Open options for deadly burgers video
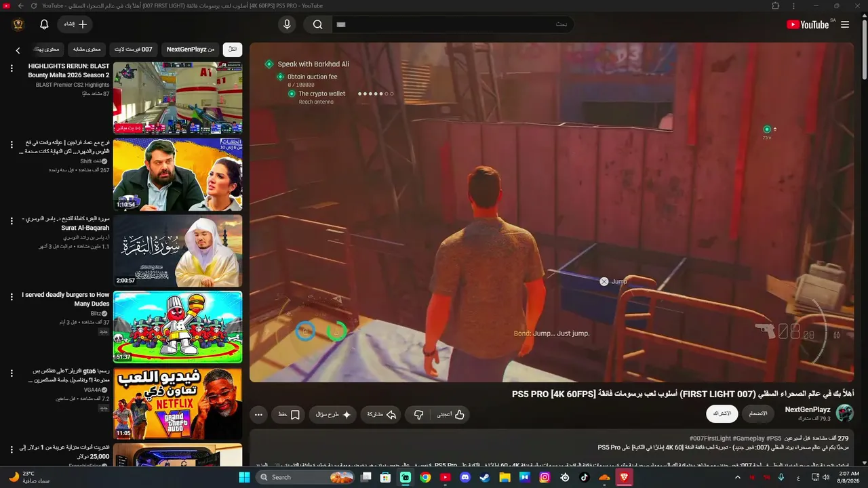The height and width of the screenshot is (488, 868). tap(11, 297)
